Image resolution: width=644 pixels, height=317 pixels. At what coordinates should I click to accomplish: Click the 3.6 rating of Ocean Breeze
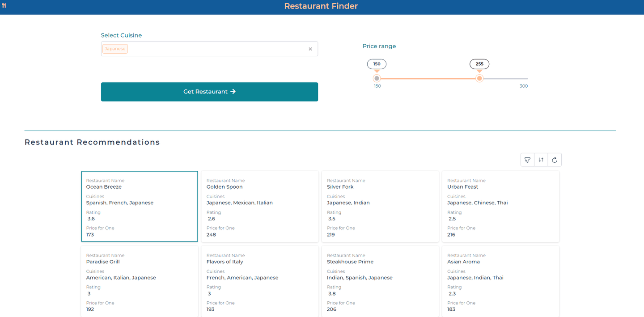coord(91,219)
